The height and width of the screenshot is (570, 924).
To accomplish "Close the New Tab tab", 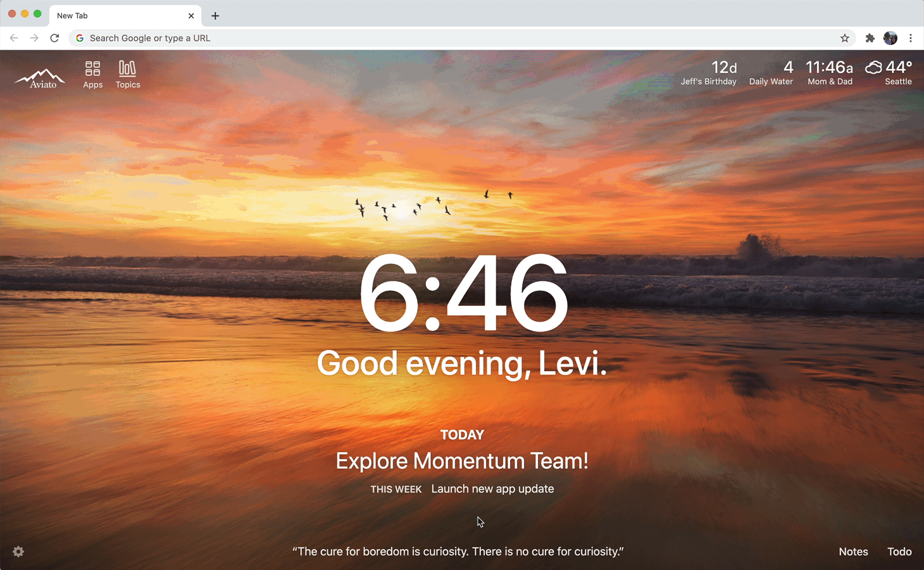I will (191, 16).
